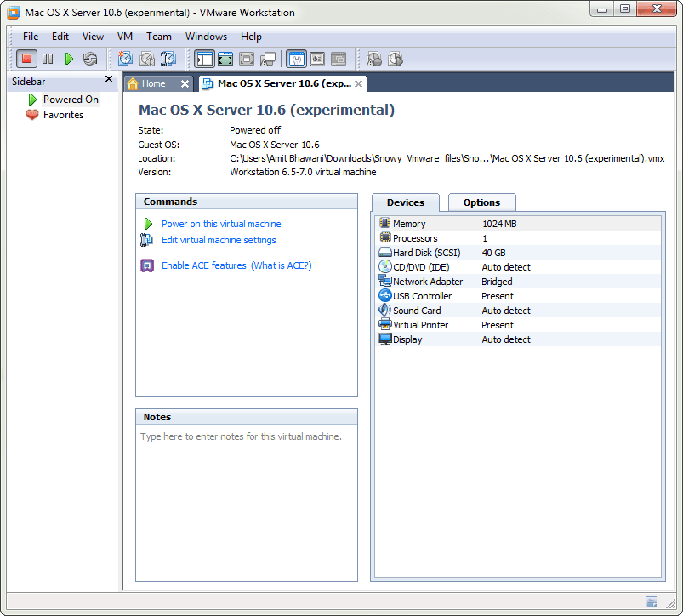Switch to the Devices tab
This screenshot has height=616, width=683.
coord(406,202)
